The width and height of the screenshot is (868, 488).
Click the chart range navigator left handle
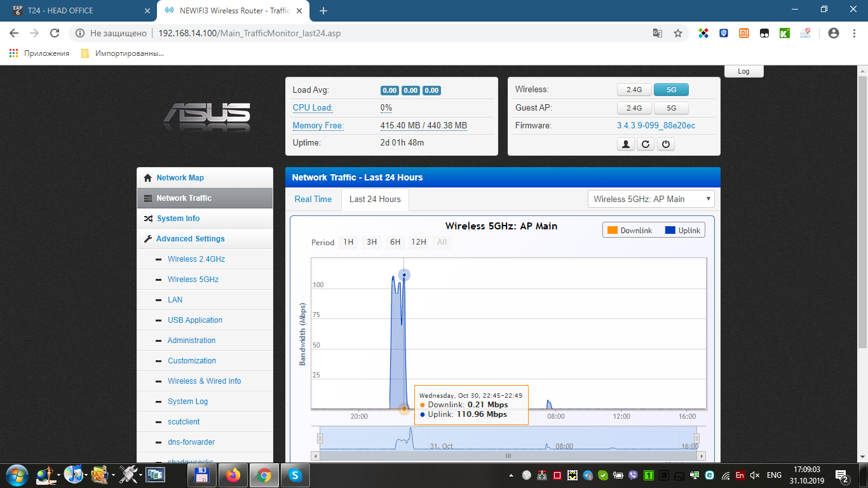click(320, 438)
